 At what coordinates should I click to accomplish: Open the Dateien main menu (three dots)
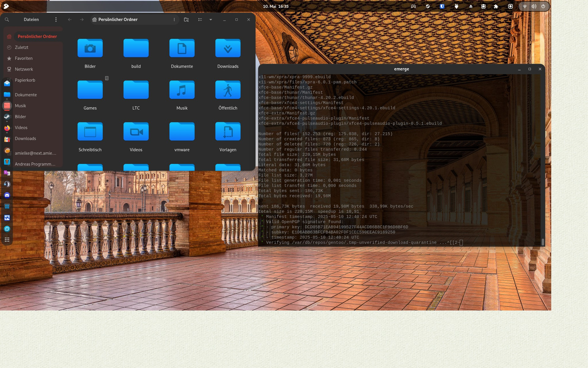coord(56,20)
